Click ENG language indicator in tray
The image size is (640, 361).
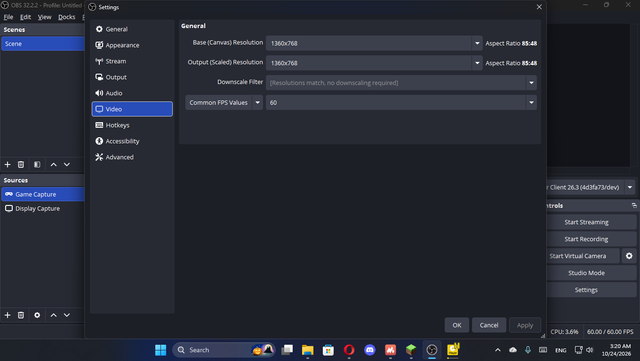pos(560,350)
